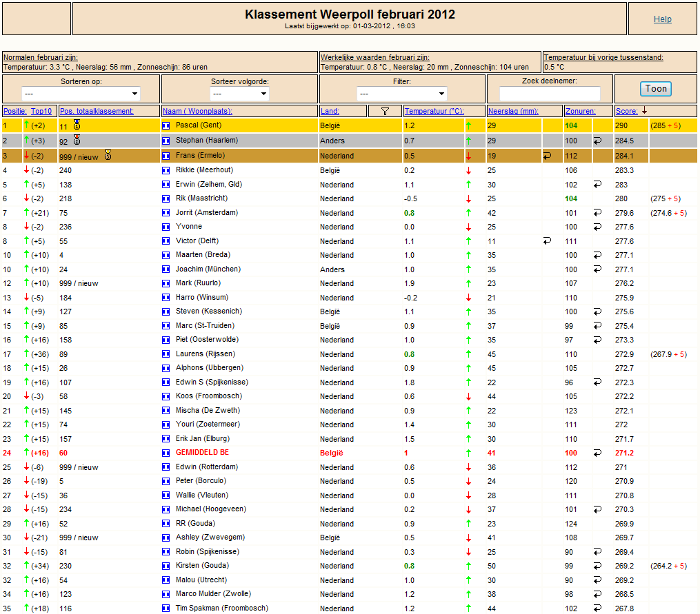This screenshot has height=614, width=700.
Task: Click the name 'Wallie (Vleuten)'
Action: pyautogui.click(x=202, y=495)
